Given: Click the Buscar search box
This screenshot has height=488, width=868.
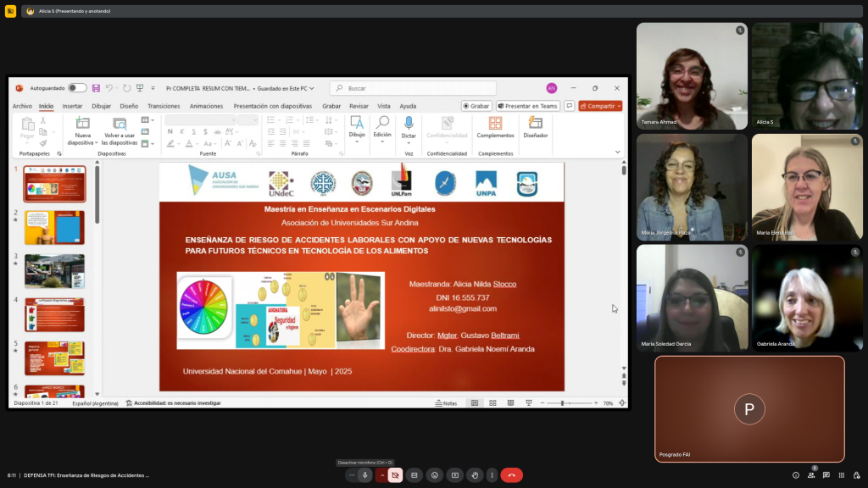Looking at the screenshot, I should tap(413, 88).
